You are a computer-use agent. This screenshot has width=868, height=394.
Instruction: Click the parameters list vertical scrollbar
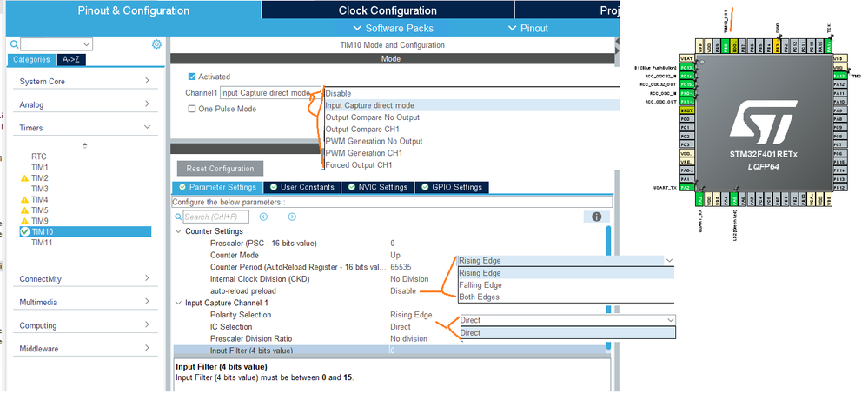609,288
